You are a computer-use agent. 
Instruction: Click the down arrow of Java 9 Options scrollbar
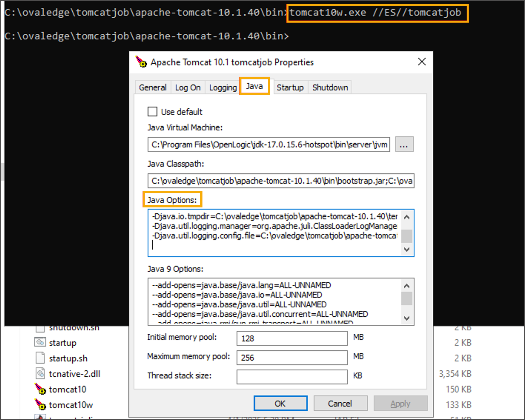point(407,318)
